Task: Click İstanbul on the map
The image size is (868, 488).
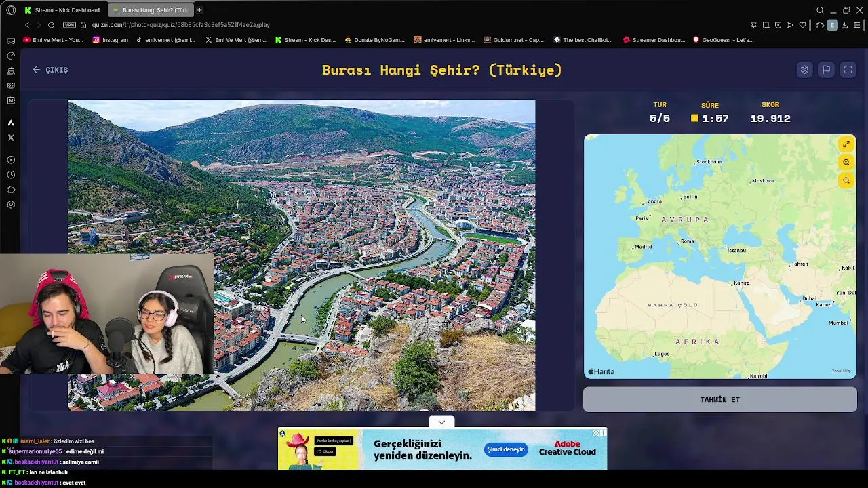Action: (737, 251)
